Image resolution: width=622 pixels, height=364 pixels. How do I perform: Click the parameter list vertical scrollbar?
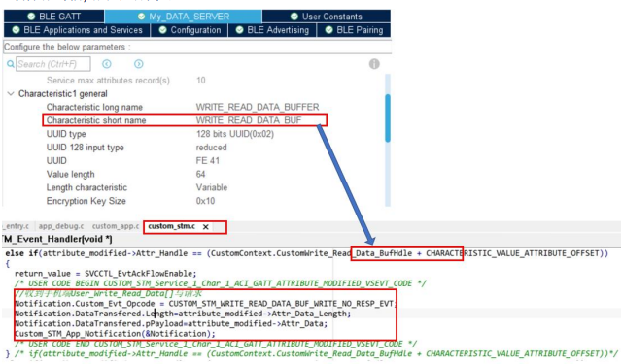point(388,118)
